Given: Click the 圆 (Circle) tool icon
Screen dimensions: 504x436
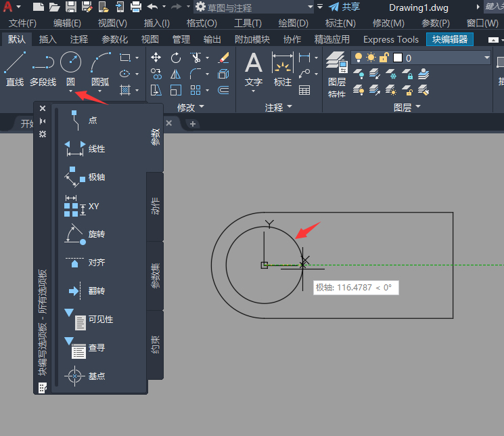Looking at the screenshot, I should tap(70, 63).
